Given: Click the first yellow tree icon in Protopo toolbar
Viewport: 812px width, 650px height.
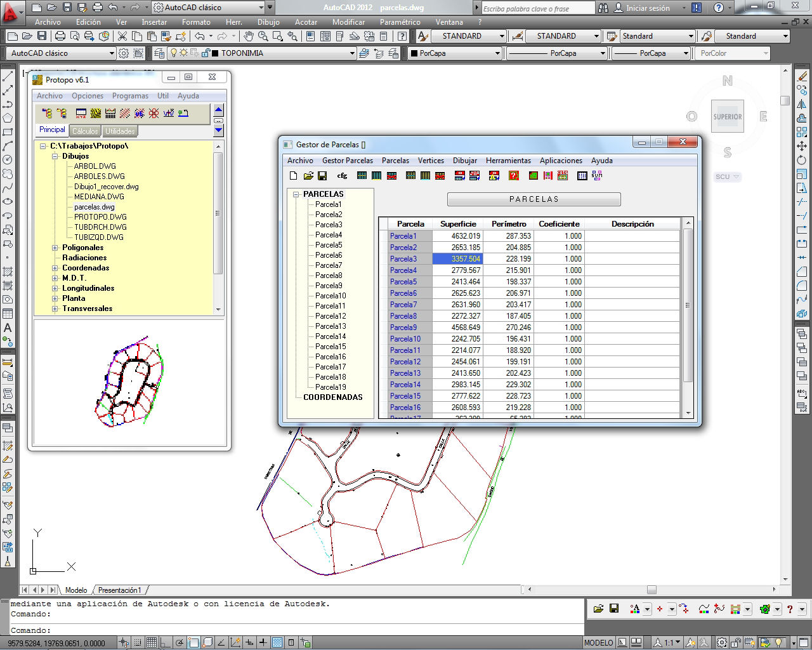Looking at the screenshot, I should coord(47,114).
